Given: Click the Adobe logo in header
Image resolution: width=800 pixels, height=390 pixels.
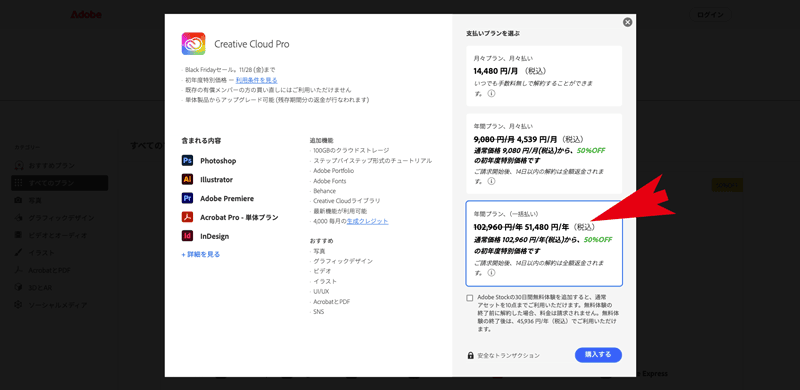Looking at the screenshot, I should pos(86,15).
